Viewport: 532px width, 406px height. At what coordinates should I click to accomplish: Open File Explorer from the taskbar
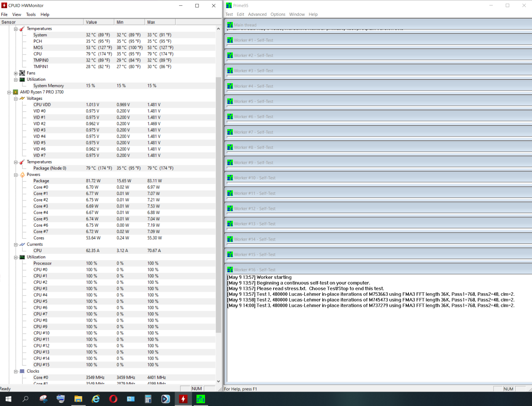click(78, 399)
